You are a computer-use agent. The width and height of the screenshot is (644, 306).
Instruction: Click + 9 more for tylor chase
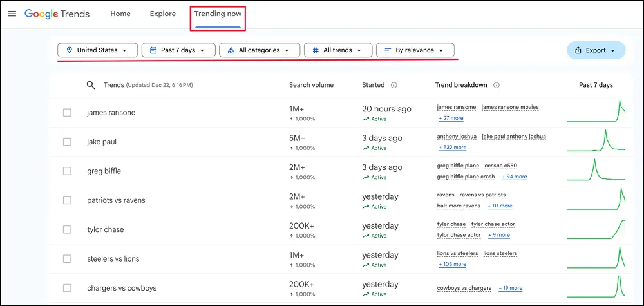tap(499, 235)
